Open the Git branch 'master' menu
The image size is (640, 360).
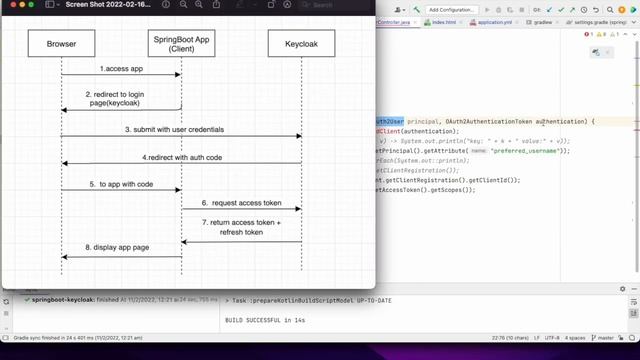coord(602,338)
